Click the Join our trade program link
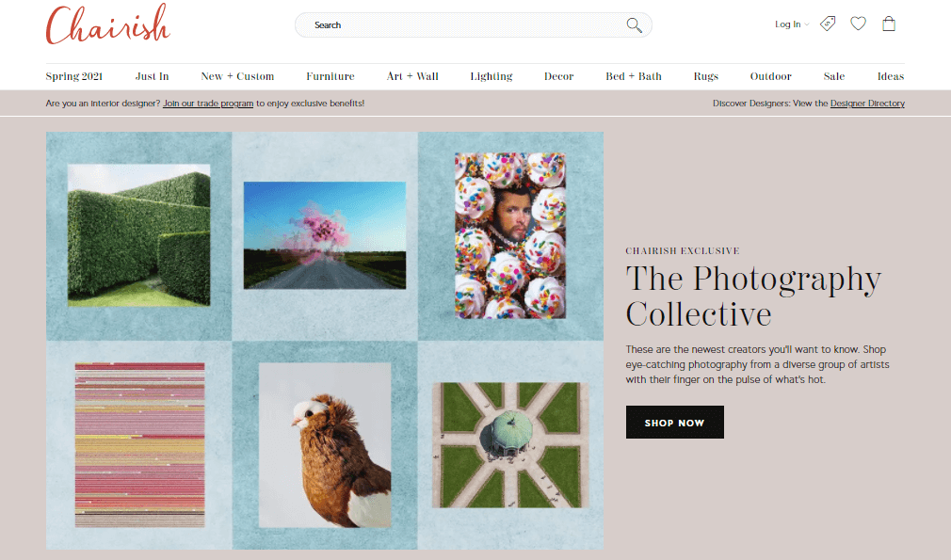Image resolution: width=951 pixels, height=560 pixels. [x=208, y=104]
